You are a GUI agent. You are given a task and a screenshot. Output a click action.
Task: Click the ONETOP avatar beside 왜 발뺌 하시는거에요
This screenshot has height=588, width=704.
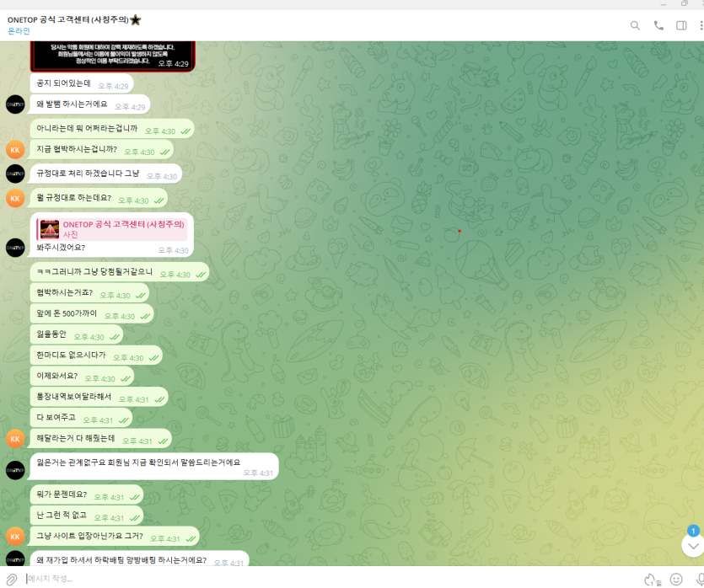click(15, 104)
